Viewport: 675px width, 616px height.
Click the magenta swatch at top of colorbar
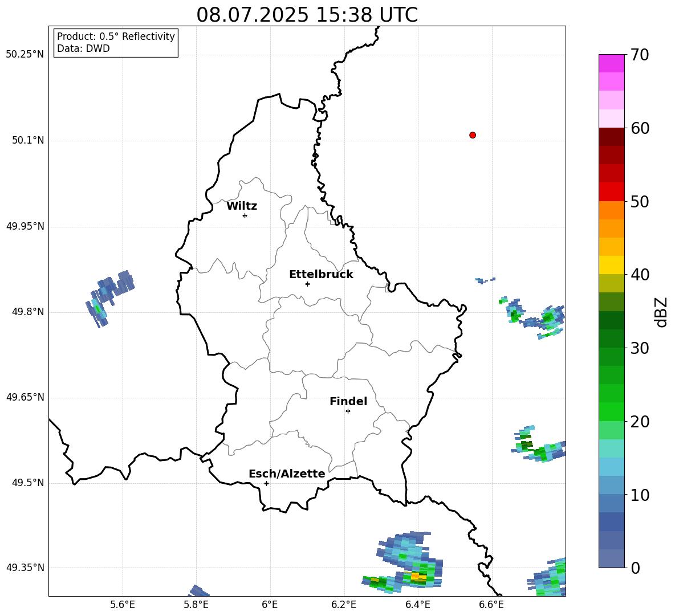[611, 63]
